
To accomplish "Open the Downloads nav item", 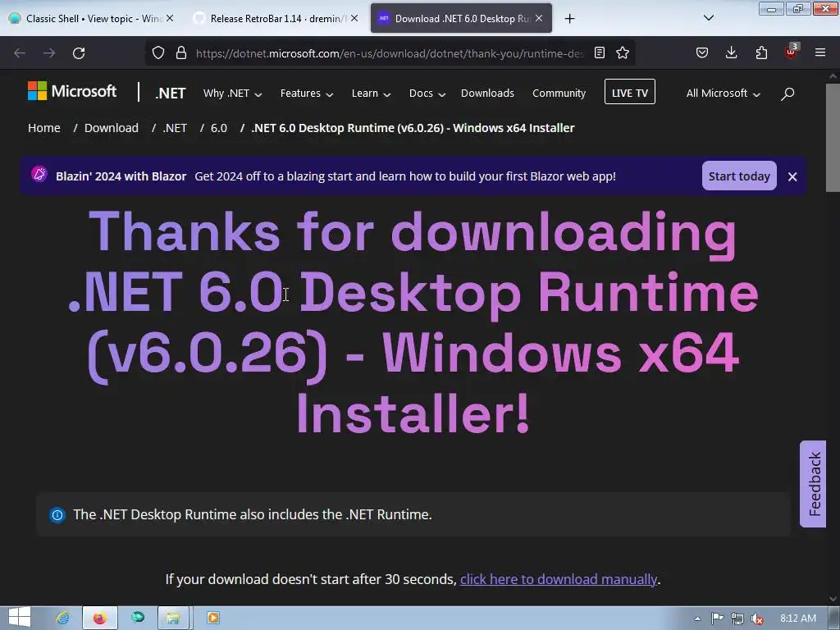I will 487,94.
